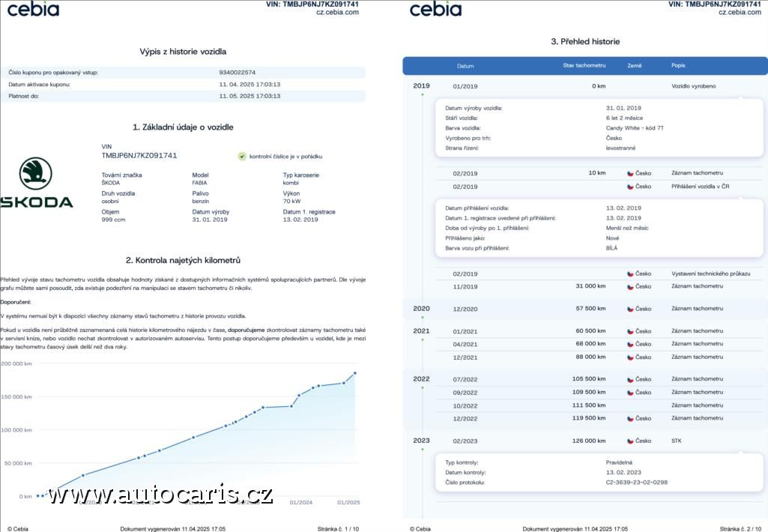Click the heading 2. Kontrola najetých kilometrů

[x=183, y=260]
